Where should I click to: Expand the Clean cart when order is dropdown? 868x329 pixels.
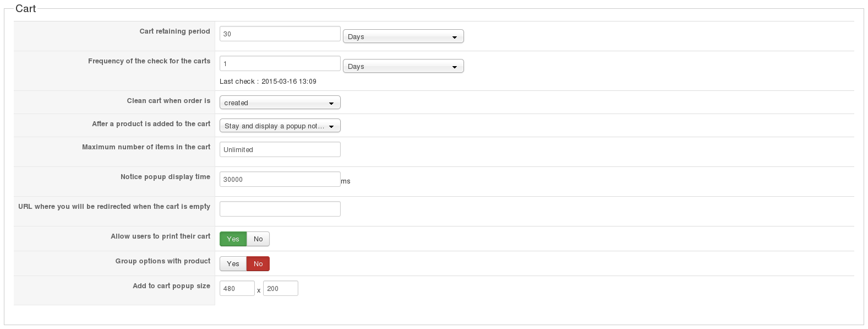[x=280, y=103]
